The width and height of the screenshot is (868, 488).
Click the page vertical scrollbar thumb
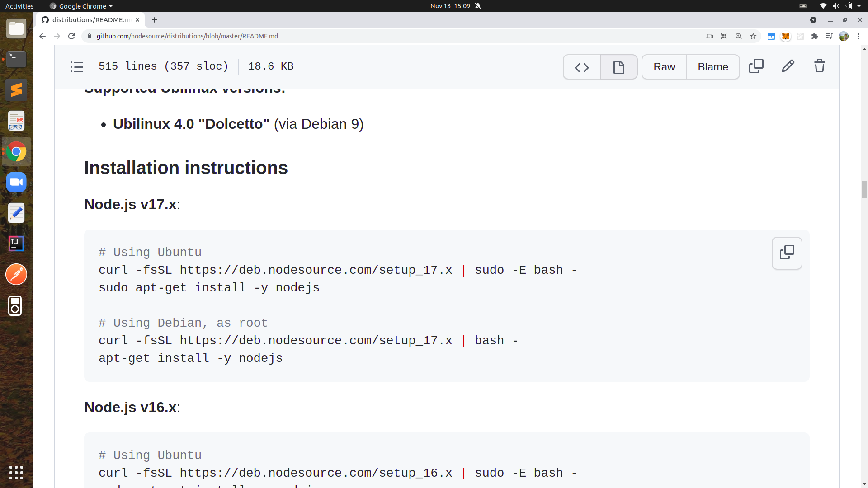(864, 189)
